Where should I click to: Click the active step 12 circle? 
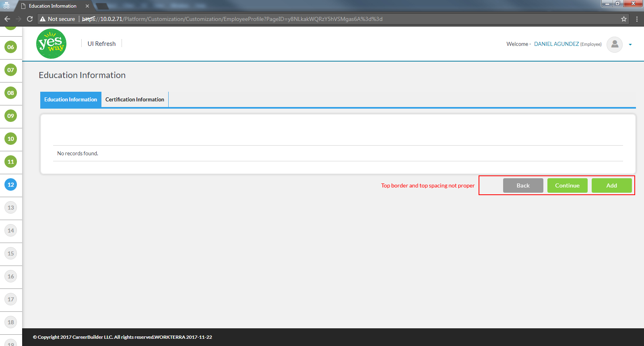(11, 185)
